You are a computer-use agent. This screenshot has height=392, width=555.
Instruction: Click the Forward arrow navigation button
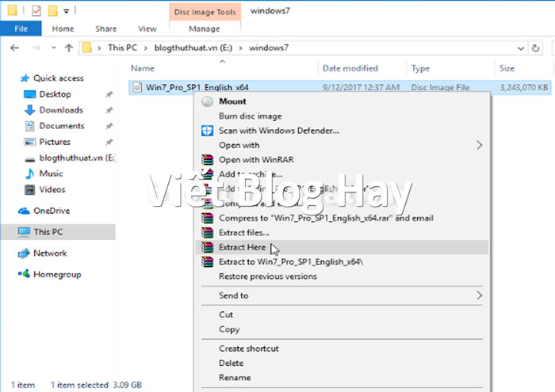click(x=36, y=48)
